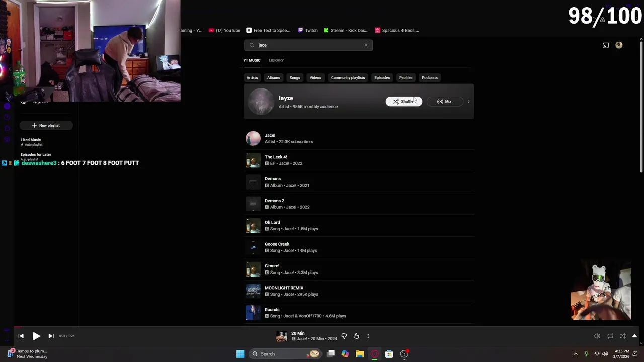Viewport: 644px width, 362px height.
Task: Click the MOONLIGHT REMIX album art
Action: coord(253,291)
